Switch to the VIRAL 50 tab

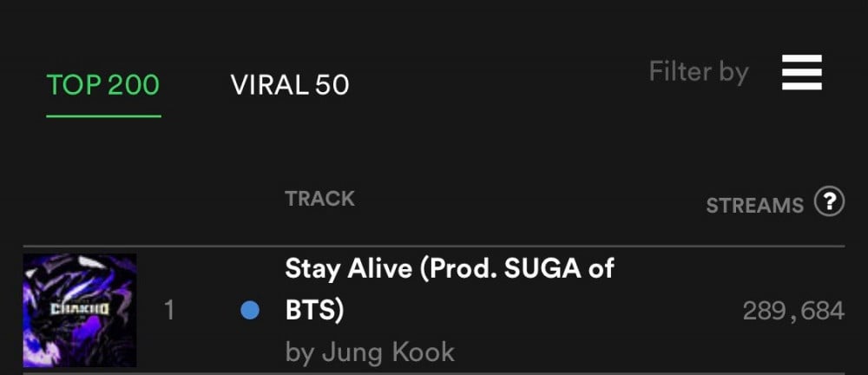click(x=290, y=85)
